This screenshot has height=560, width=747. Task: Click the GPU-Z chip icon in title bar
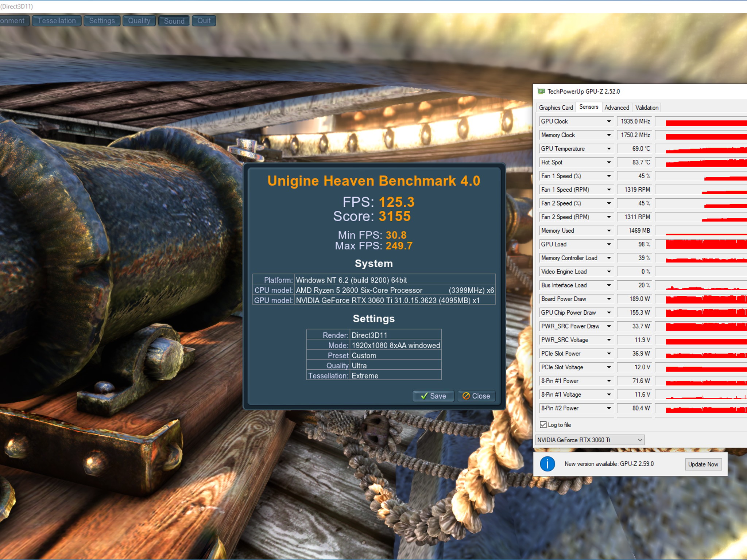click(541, 91)
